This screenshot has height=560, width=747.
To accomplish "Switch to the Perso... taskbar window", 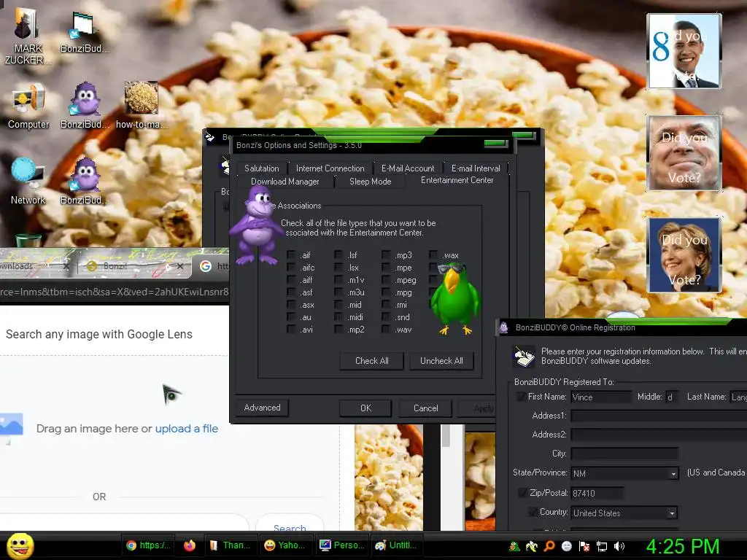I will click(x=341, y=545).
